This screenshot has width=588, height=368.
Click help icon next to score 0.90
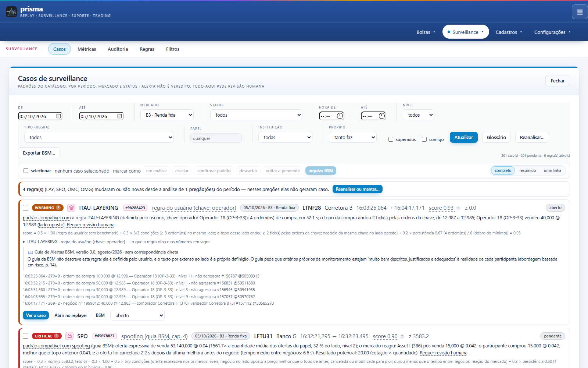coord(402,336)
